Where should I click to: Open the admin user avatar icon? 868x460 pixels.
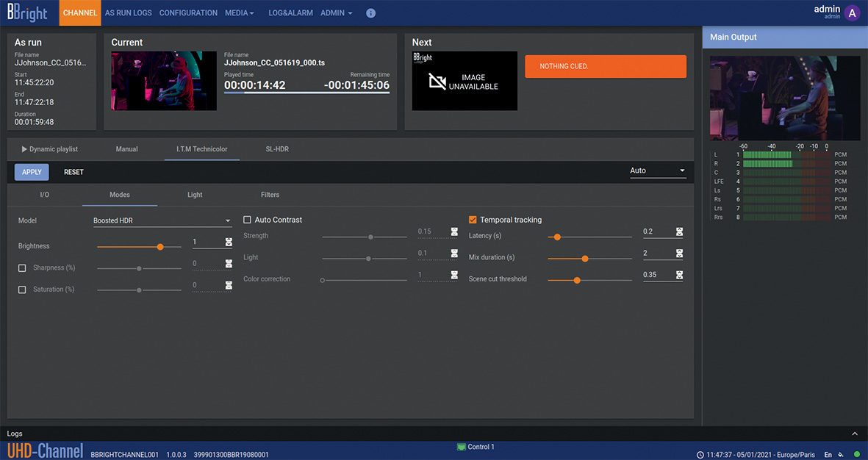pos(852,13)
